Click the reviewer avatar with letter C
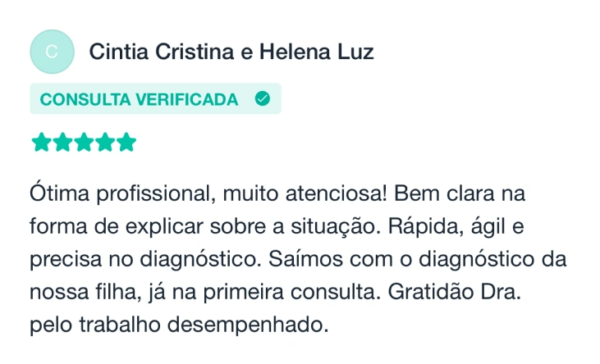The image size is (600, 364). [x=51, y=52]
